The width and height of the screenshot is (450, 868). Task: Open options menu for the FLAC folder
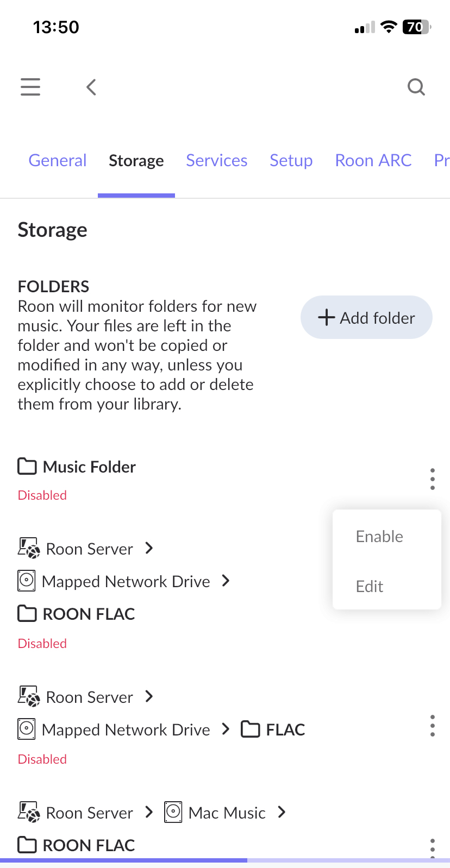coord(433,726)
